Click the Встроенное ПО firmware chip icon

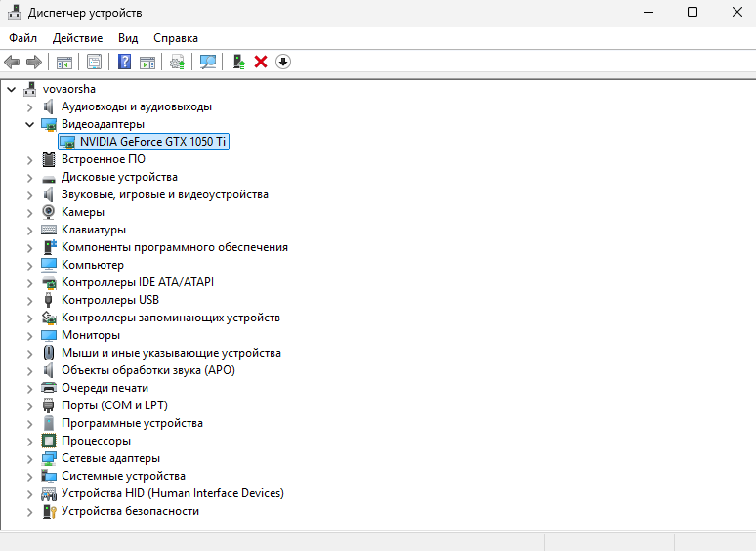pos(48,159)
